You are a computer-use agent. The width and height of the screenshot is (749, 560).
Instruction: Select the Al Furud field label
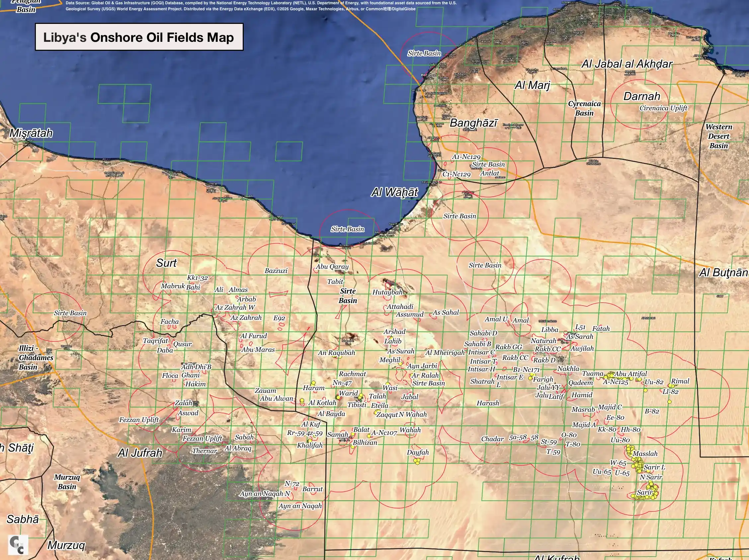(x=253, y=336)
